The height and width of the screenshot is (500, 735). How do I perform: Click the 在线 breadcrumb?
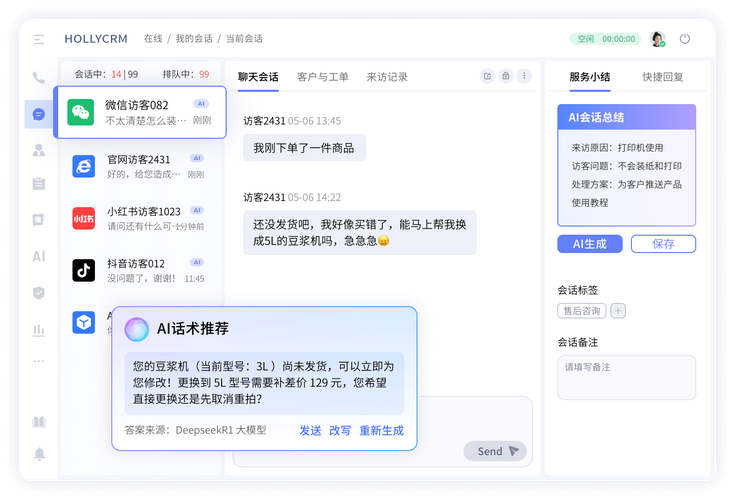point(153,39)
